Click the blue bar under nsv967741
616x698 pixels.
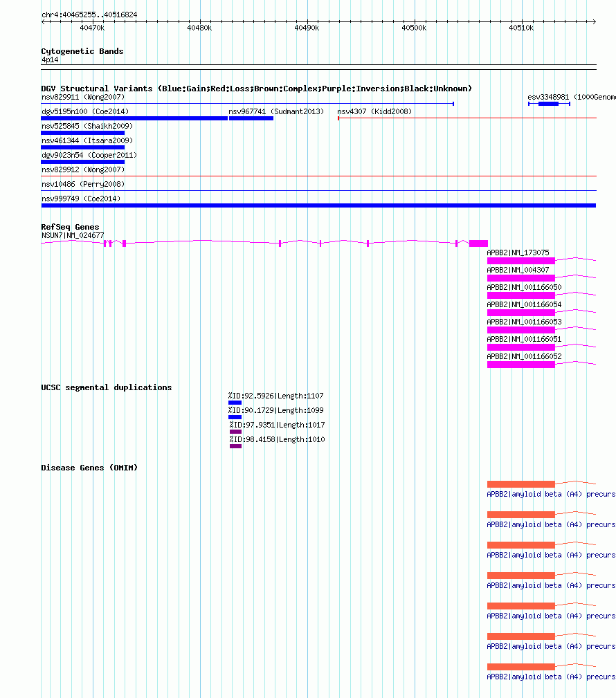coord(251,118)
